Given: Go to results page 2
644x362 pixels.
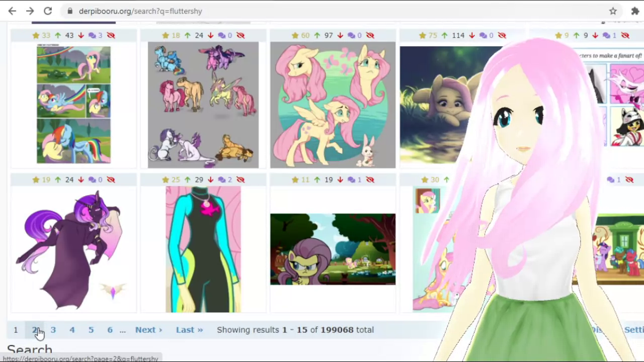Looking at the screenshot, I should point(35,330).
